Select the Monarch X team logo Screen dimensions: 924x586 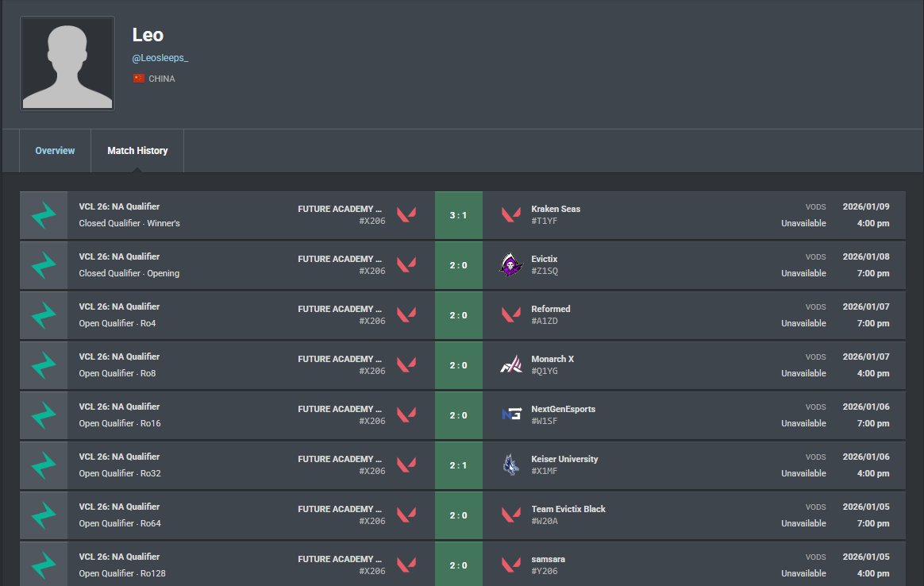coord(511,365)
